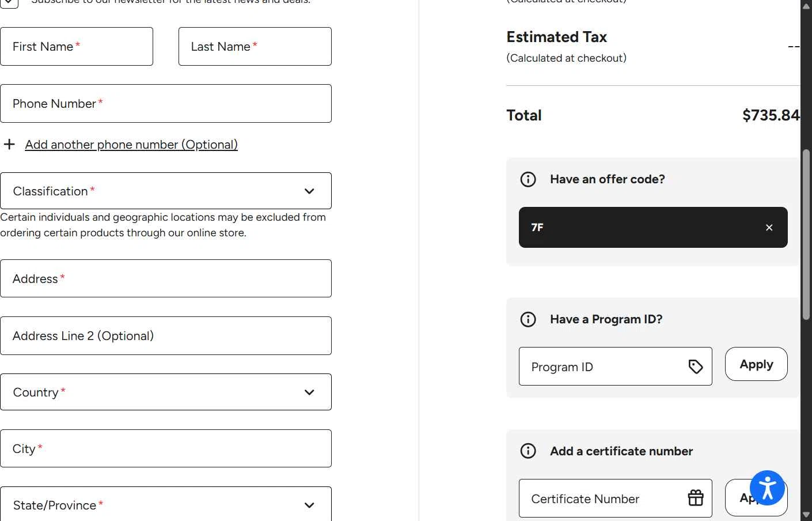Apply the Program ID
The image size is (812, 521).
pyautogui.click(x=756, y=364)
